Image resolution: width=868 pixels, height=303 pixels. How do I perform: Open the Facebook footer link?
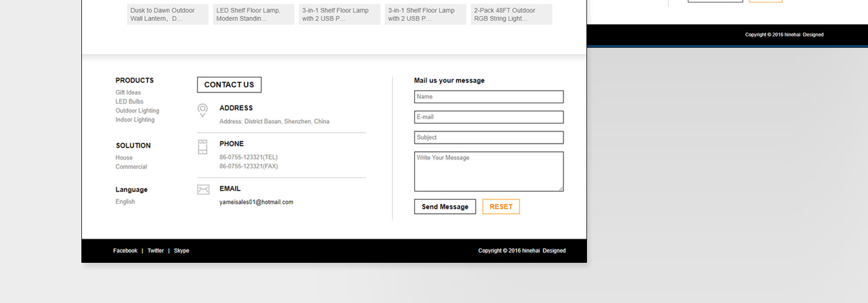125,251
